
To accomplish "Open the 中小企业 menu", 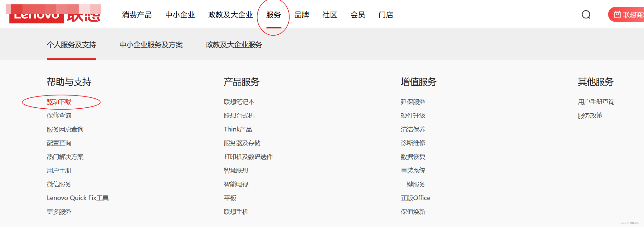I will click(x=180, y=15).
